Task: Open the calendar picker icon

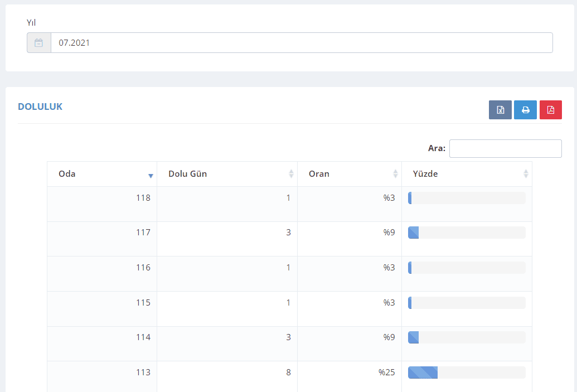Action: [x=38, y=43]
